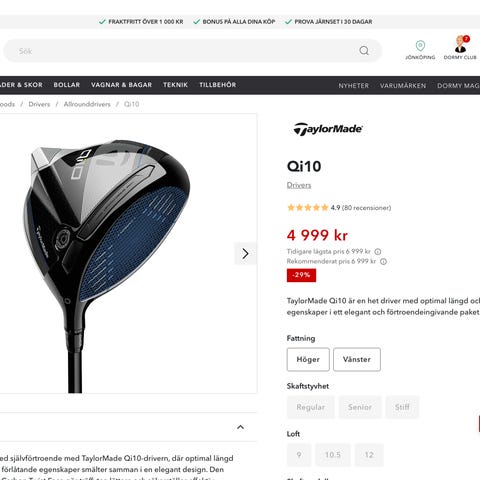
Task: Open the Bollar menu
Action: tap(67, 85)
